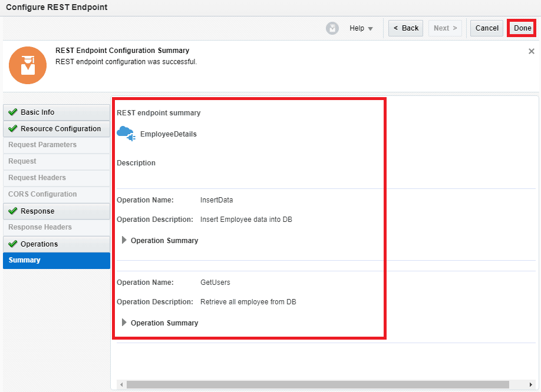Expand Operation Summary for InsertData

point(124,240)
